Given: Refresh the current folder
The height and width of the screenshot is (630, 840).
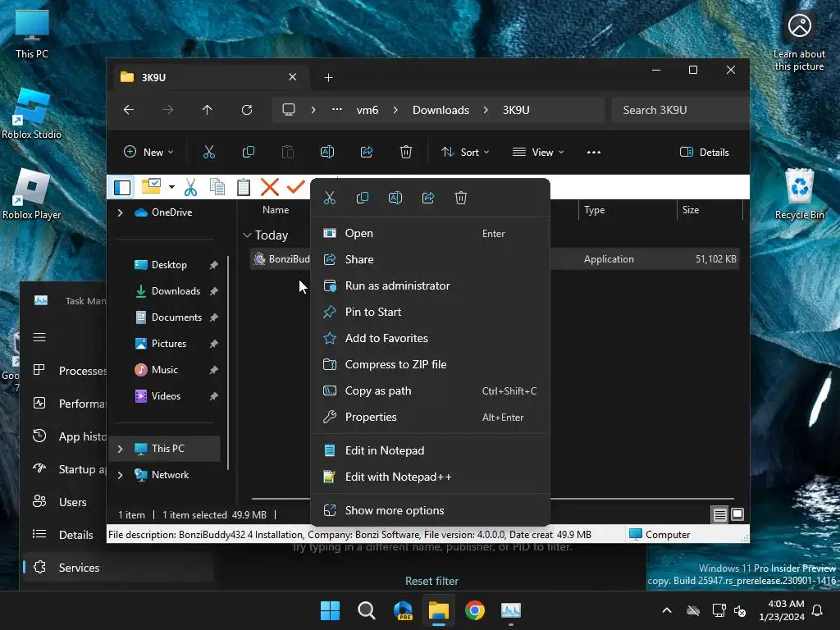Looking at the screenshot, I should [247, 110].
